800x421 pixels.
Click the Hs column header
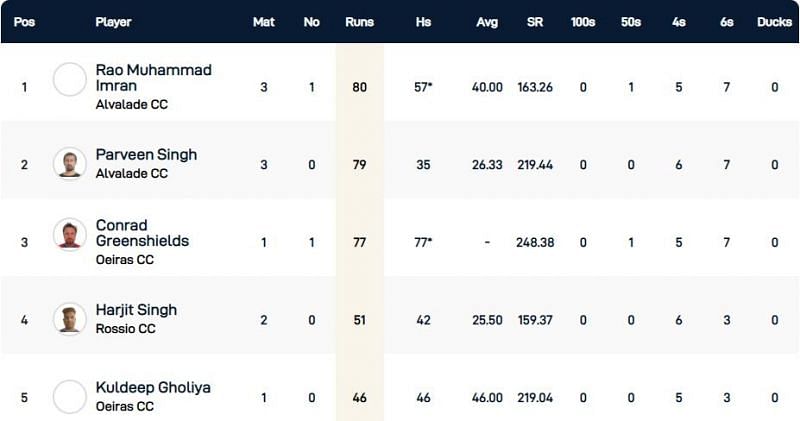point(423,21)
